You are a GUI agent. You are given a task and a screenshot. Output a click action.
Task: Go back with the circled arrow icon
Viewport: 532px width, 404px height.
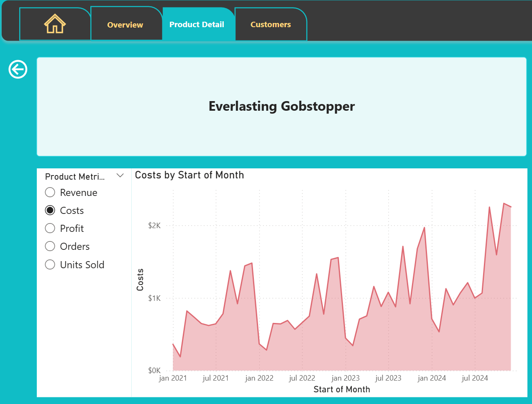pyautogui.click(x=18, y=69)
